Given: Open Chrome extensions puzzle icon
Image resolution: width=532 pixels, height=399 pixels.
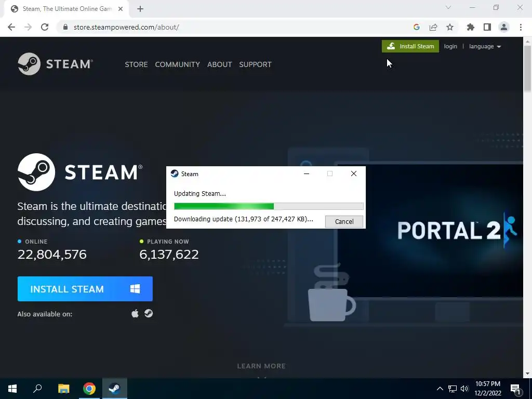Looking at the screenshot, I should 471,27.
